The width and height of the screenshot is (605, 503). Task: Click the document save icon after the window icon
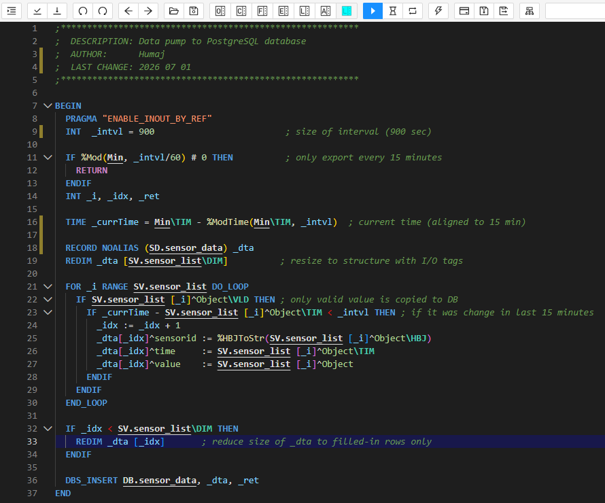(x=484, y=11)
